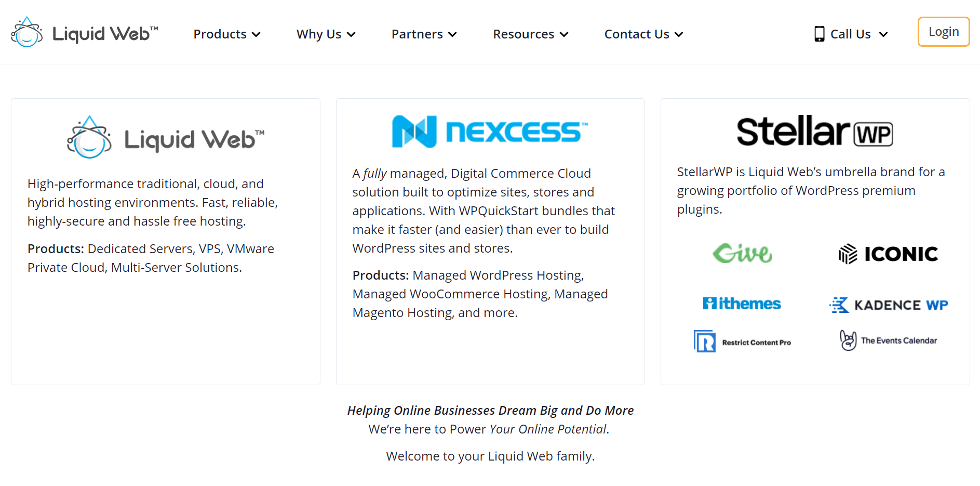This screenshot has height=486, width=980.
Task: Click 'Helping Online Businesses Dream Big' tagline
Action: (x=490, y=411)
